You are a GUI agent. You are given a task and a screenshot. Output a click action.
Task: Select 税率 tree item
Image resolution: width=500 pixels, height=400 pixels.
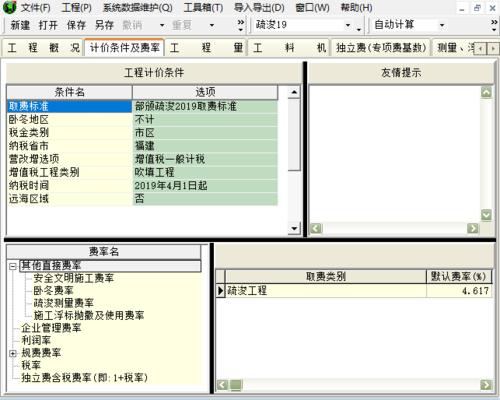pos(31,365)
